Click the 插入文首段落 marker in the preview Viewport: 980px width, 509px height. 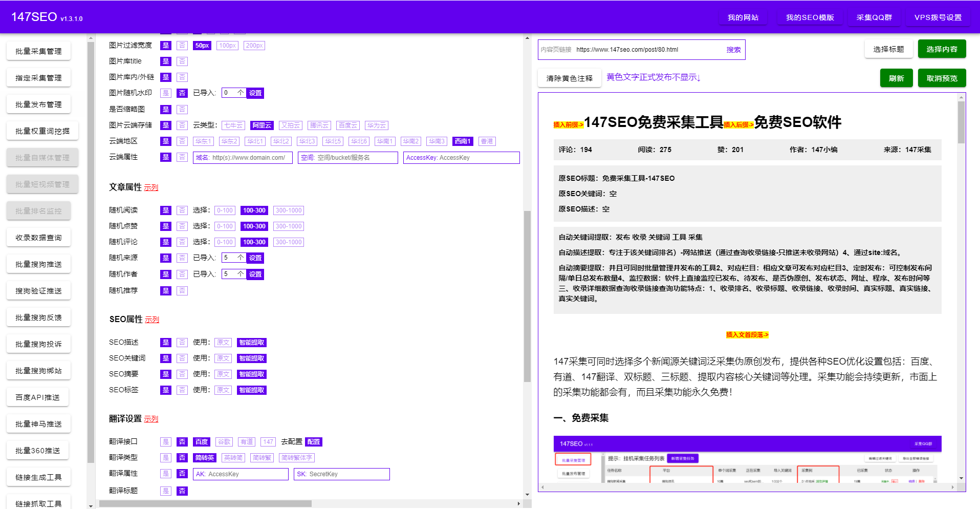click(x=747, y=335)
